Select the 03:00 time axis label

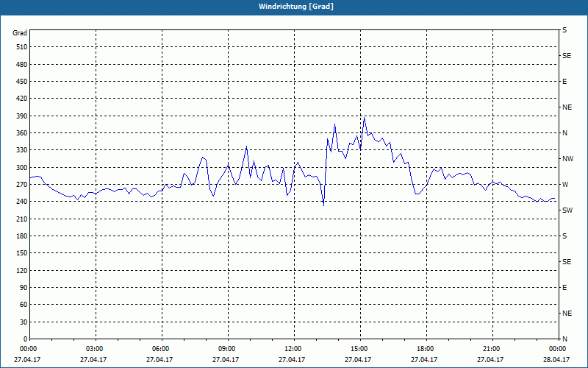[96, 349]
